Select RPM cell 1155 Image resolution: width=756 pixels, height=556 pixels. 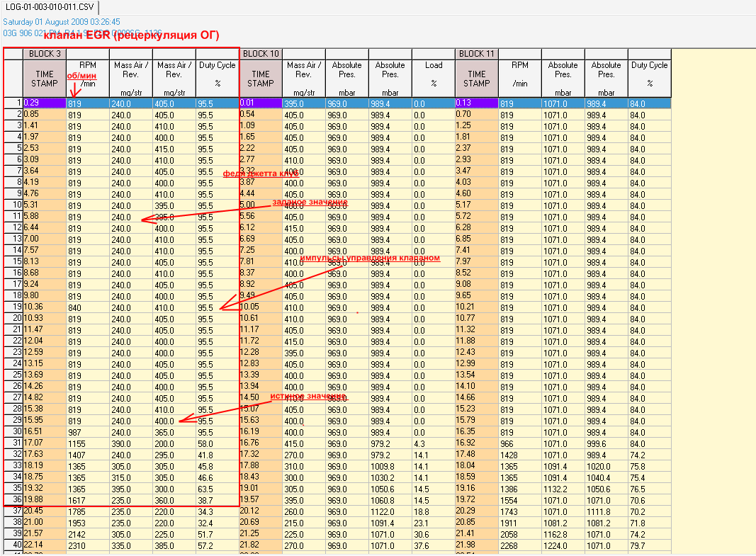pyautogui.click(x=88, y=443)
